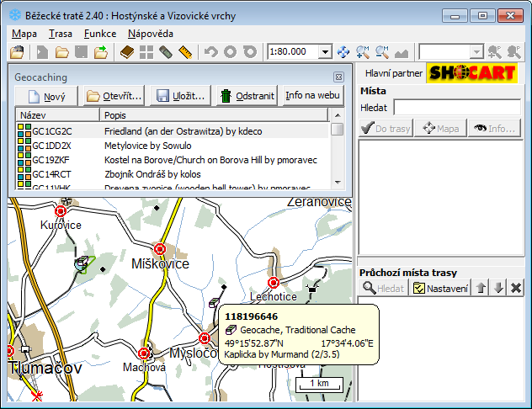Move waypoint up with arrow icon
The image size is (532, 409).
click(x=481, y=289)
